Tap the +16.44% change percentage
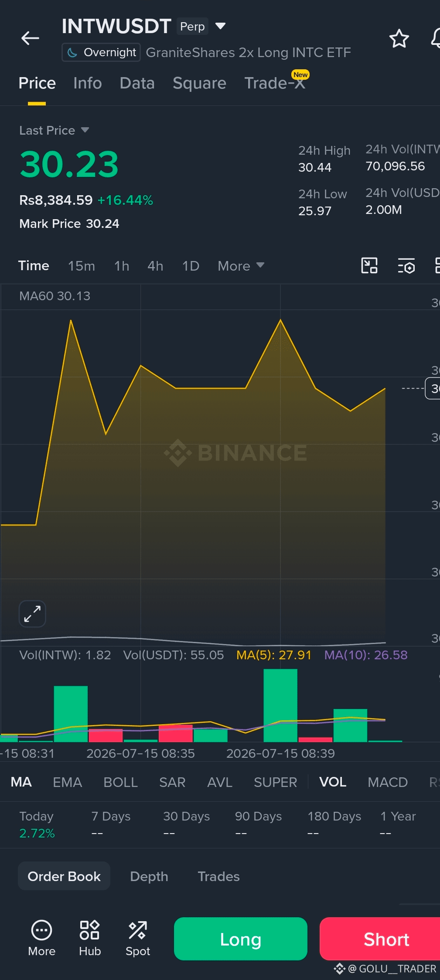Screen dimensions: 440x980 click(125, 200)
